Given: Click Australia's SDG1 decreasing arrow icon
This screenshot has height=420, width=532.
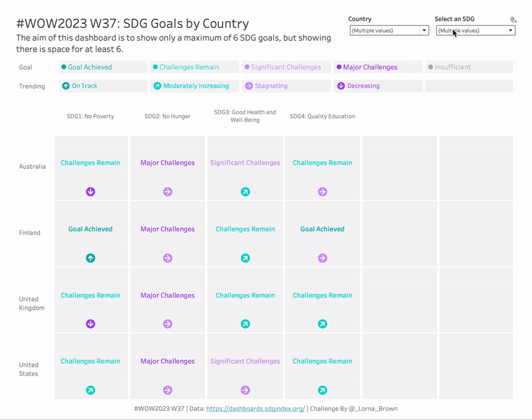Looking at the screenshot, I should coord(90,192).
